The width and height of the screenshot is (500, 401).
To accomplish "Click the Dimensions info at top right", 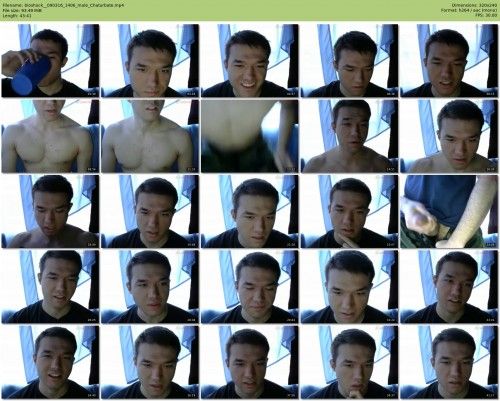I will click(474, 6).
